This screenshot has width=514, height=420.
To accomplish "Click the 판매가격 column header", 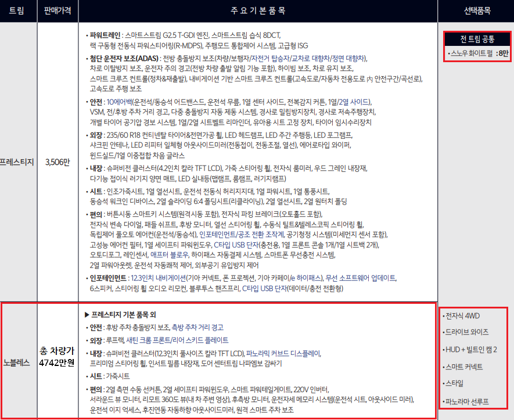I will click(57, 12).
